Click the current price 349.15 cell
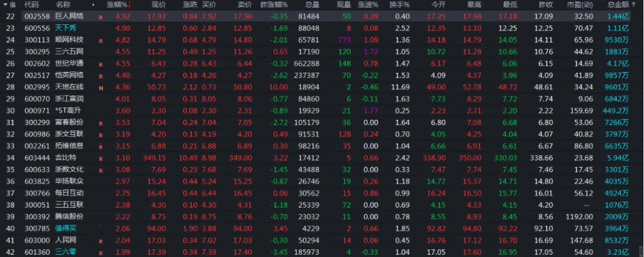The height and width of the screenshot is (257, 644). [x=154, y=157]
